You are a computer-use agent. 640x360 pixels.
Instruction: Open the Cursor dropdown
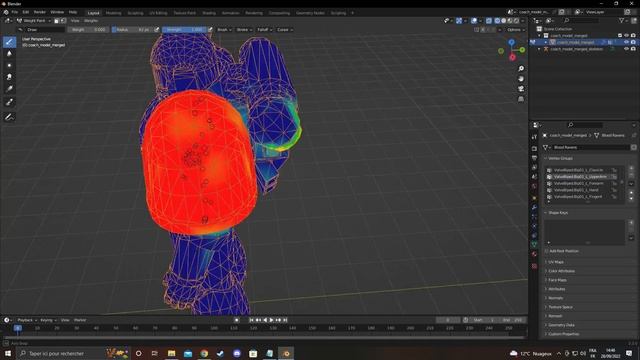pyautogui.click(x=284, y=30)
